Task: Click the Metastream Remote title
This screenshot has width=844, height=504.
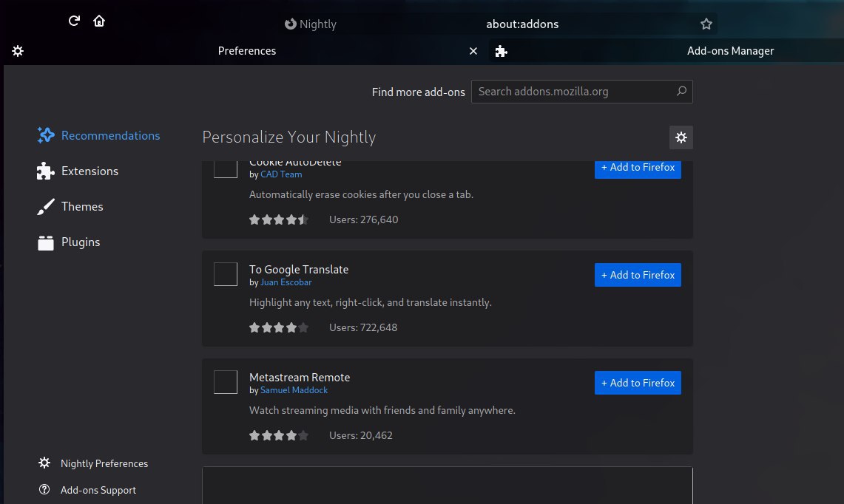Action: pos(300,378)
